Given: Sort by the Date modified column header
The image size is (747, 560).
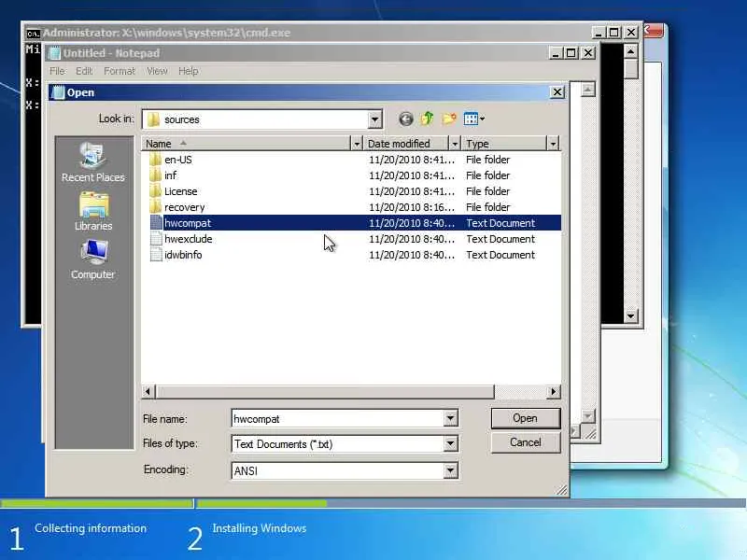Looking at the screenshot, I should [x=407, y=144].
